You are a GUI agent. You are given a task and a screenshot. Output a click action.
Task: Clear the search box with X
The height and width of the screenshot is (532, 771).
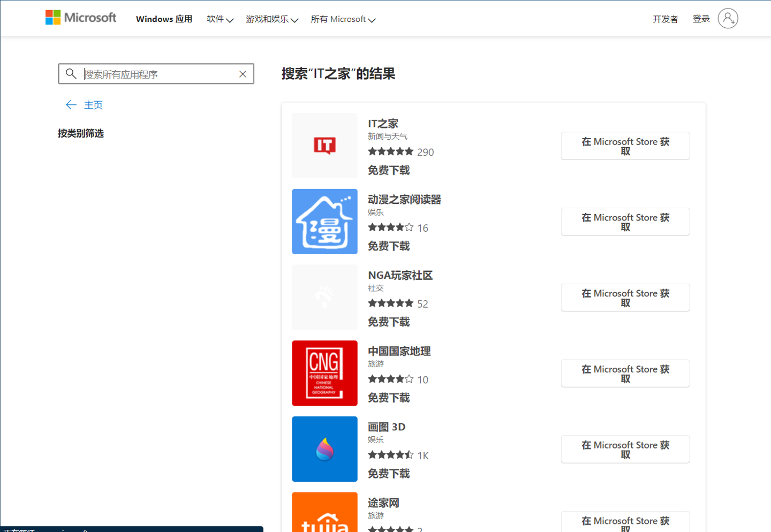click(x=243, y=74)
